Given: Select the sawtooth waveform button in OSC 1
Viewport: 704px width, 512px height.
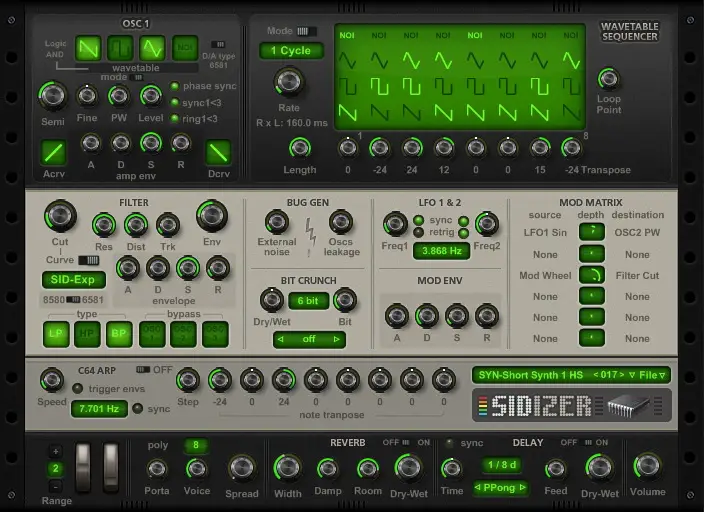Looking at the screenshot, I should 88,48.
